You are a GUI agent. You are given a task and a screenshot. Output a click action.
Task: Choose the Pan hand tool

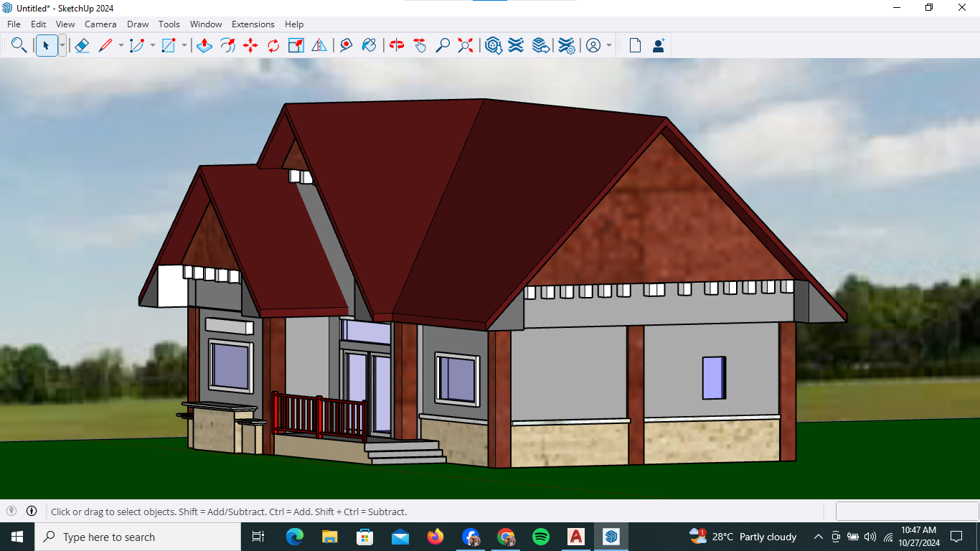[420, 45]
